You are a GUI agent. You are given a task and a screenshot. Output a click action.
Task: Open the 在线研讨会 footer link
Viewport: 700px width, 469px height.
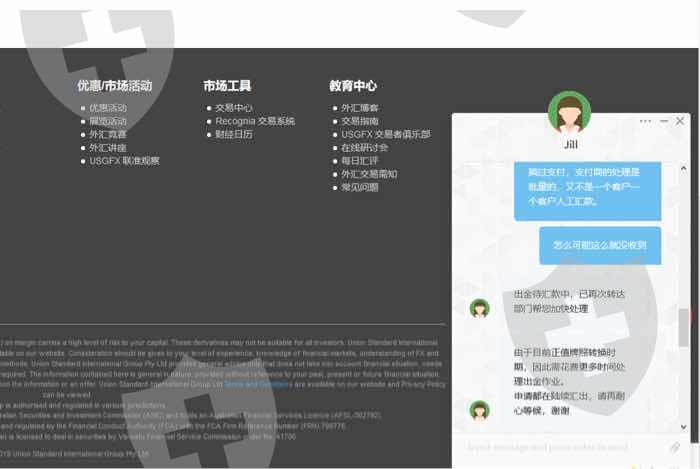[x=365, y=148]
